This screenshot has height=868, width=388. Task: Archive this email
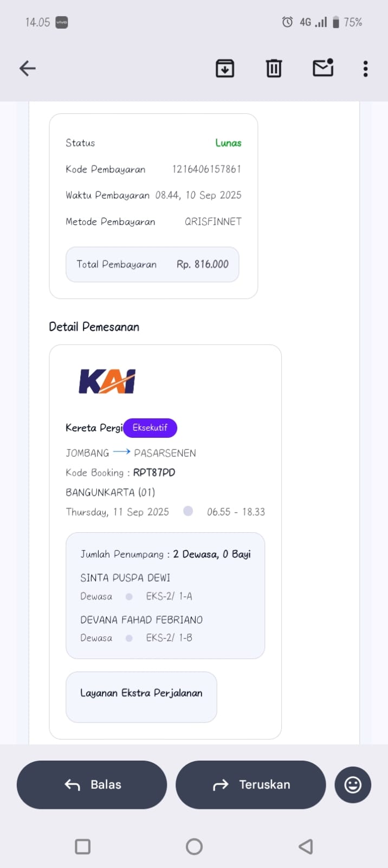click(225, 68)
